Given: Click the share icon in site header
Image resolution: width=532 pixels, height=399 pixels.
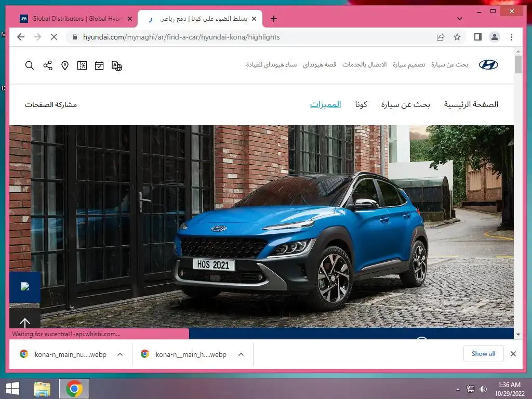Looking at the screenshot, I should (48, 65).
